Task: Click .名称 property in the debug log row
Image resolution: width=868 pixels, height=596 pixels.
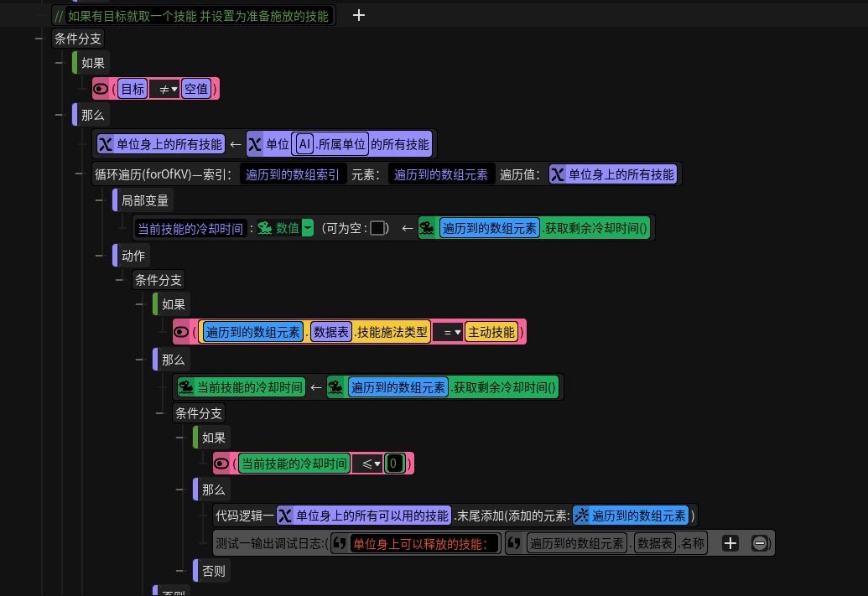Action: coord(692,543)
